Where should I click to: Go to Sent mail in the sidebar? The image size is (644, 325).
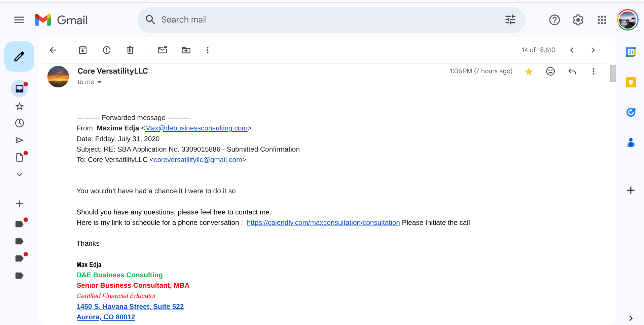pos(20,140)
